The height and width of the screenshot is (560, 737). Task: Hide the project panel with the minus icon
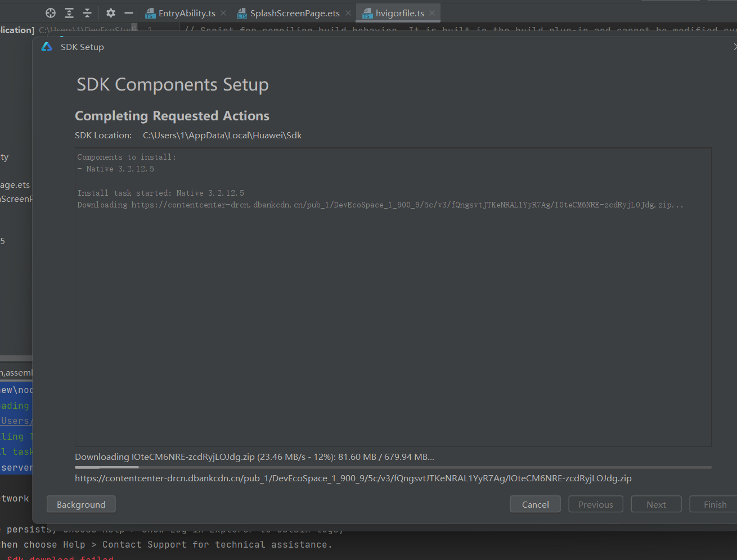[x=129, y=13]
